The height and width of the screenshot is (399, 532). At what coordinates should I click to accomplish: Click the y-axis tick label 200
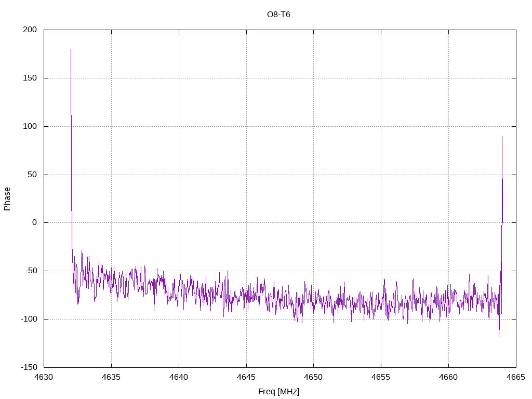pyautogui.click(x=30, y=30)
